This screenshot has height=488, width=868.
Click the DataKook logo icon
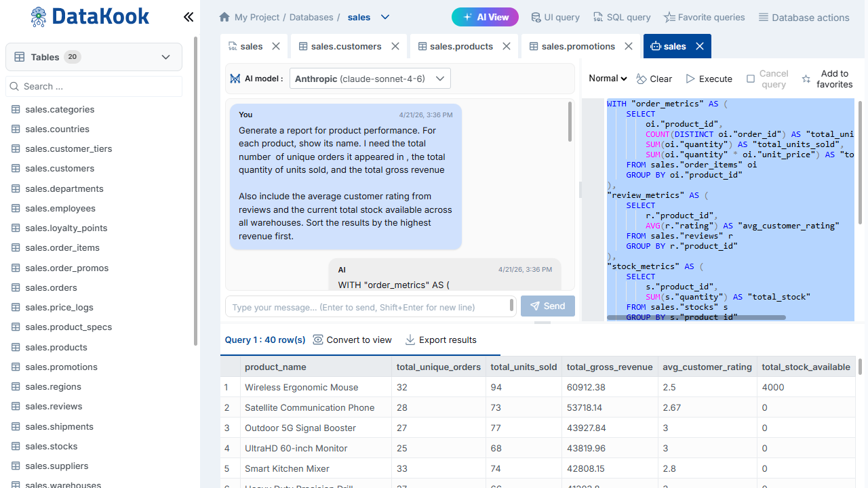pos(39,17)
